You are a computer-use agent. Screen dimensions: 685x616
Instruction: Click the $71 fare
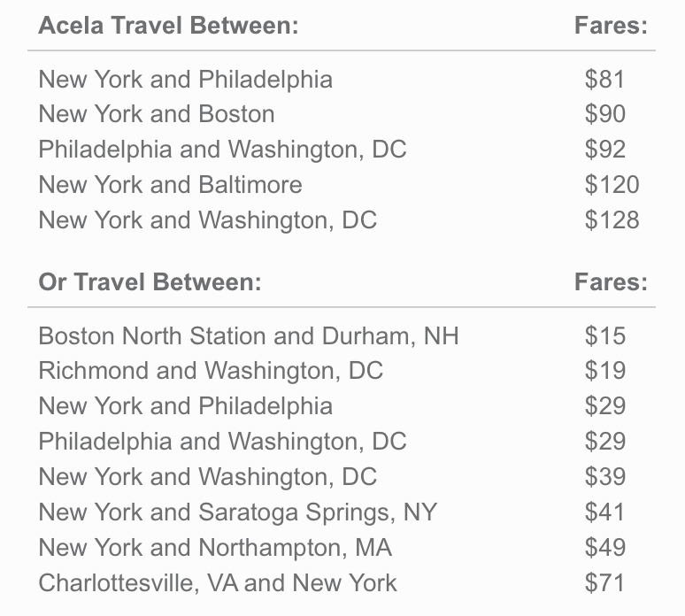[x=604, y=582]
